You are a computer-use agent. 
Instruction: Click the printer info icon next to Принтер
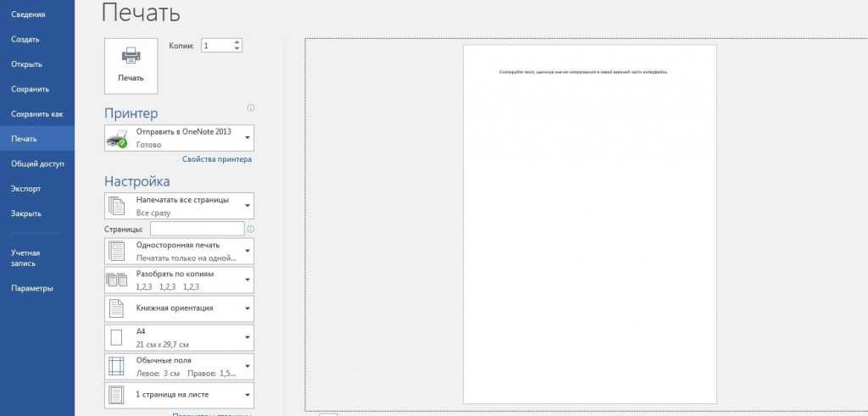[250, 108]
